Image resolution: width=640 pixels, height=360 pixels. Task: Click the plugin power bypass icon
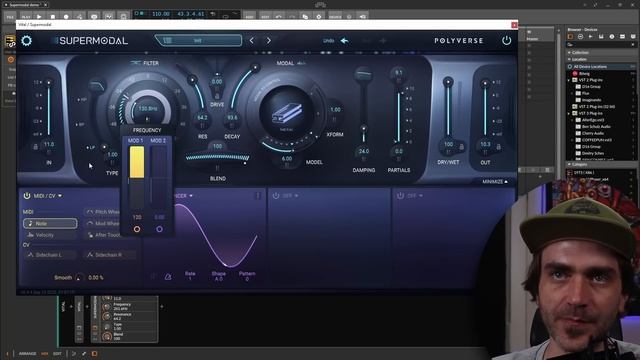point(506,40)
